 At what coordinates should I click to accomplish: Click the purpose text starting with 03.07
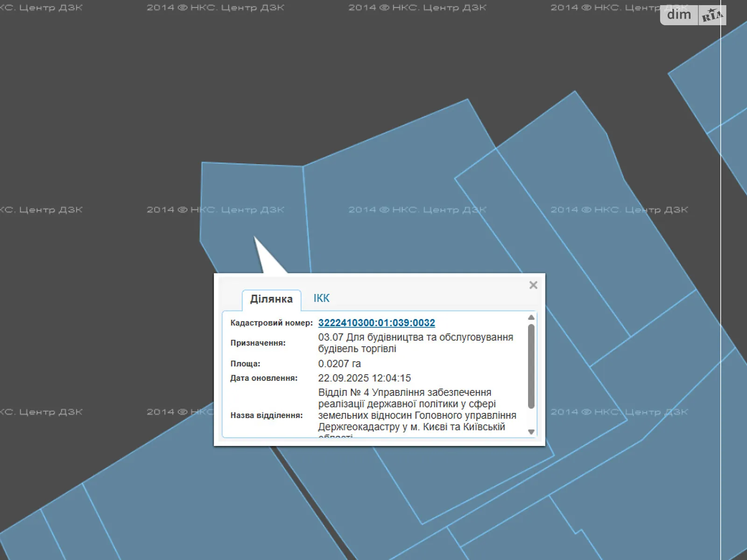click(x=415, y=343)
